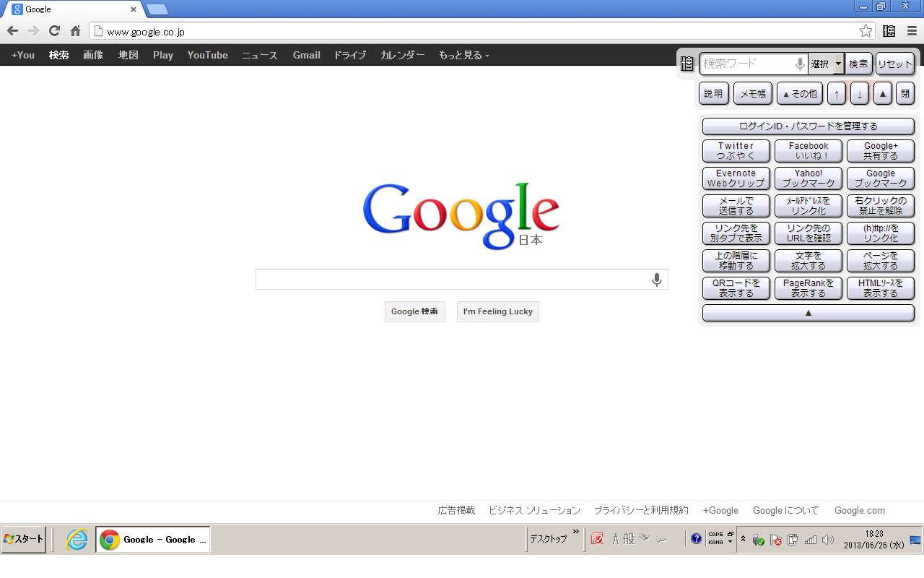924x578 pixels.
Task: Click the red checkmark icon in taskbar
Action: [x=597, y=539]
